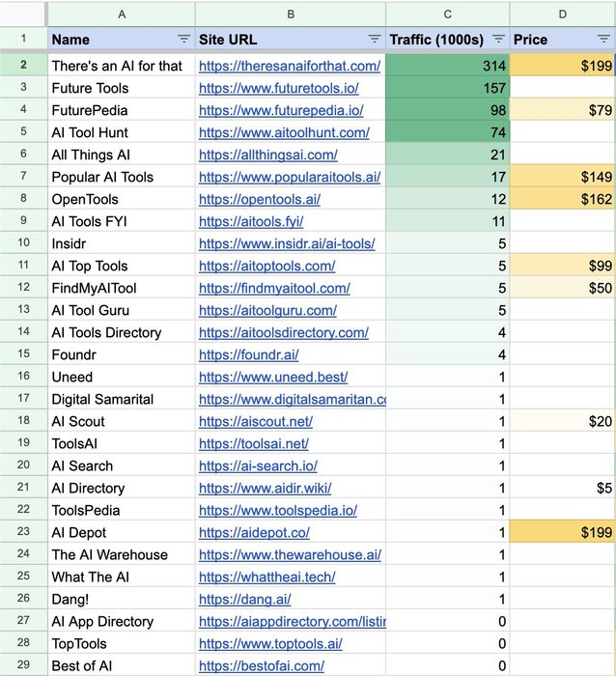The image size is (616, 676).
Task: Open the opentools.ai link
Action: click(260, 200)
